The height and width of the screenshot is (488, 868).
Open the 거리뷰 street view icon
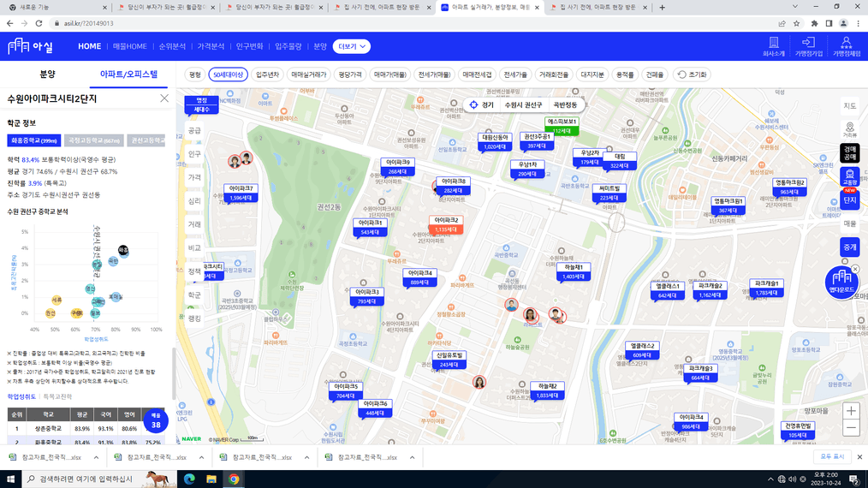tap(850, 130)
